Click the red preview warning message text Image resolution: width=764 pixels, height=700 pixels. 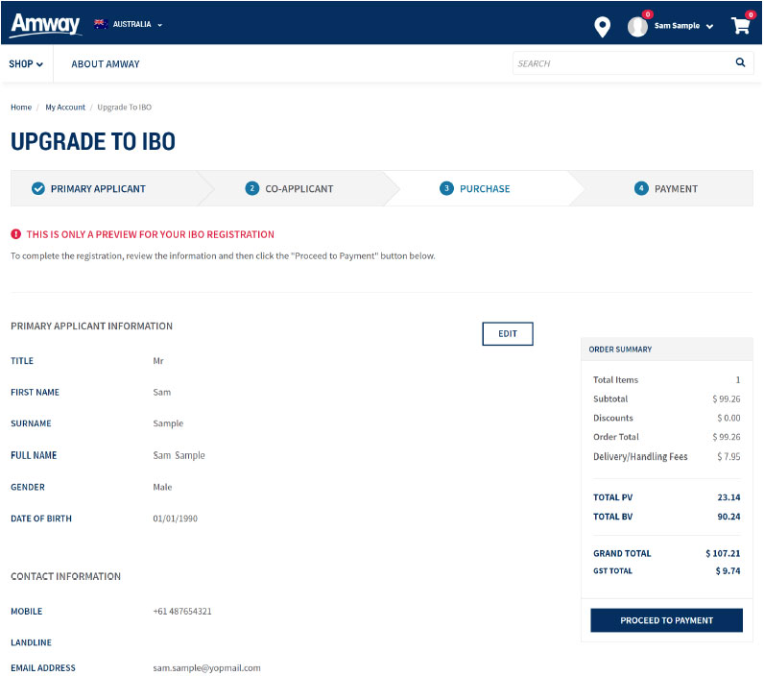150,234
